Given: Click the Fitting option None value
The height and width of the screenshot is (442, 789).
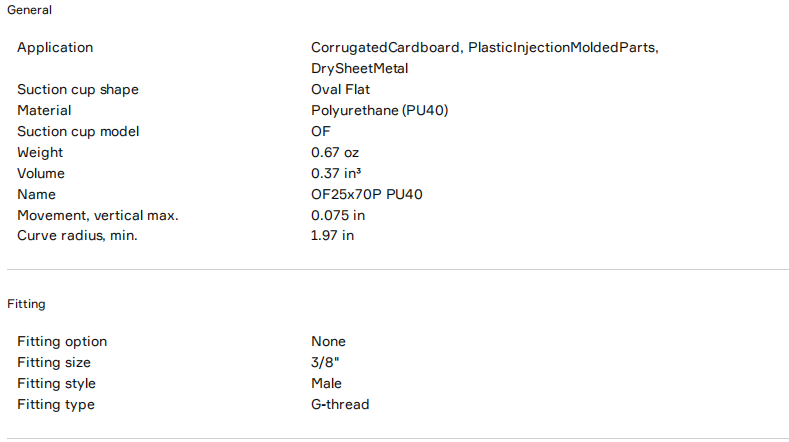Looking at the screenshot, I should click(x=328, y=342).
